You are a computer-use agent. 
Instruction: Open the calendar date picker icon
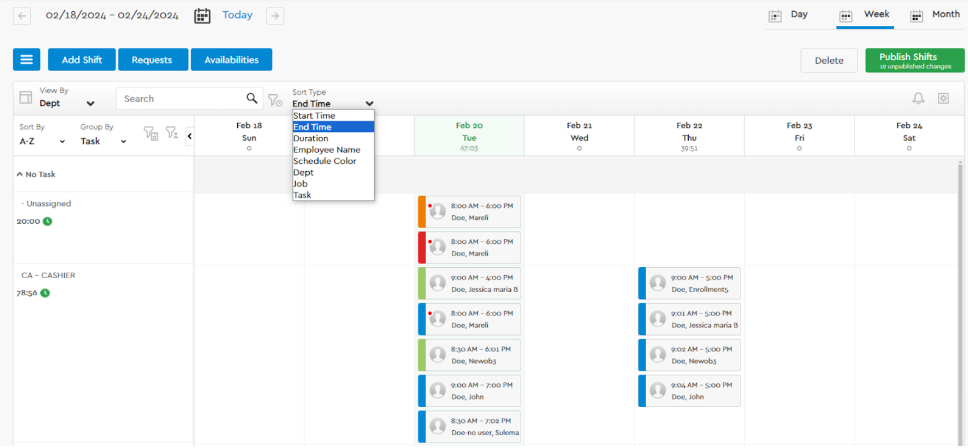point(202,15)
